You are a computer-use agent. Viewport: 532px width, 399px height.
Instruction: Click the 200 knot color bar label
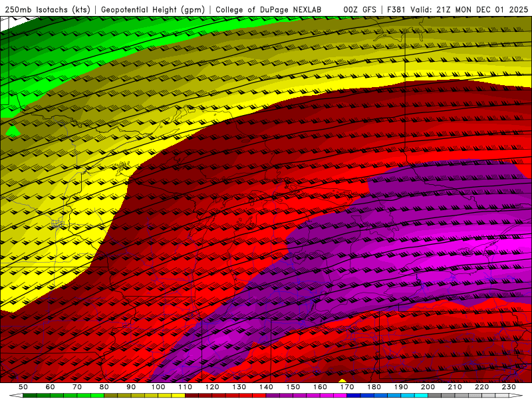click(x=428, y=387)
